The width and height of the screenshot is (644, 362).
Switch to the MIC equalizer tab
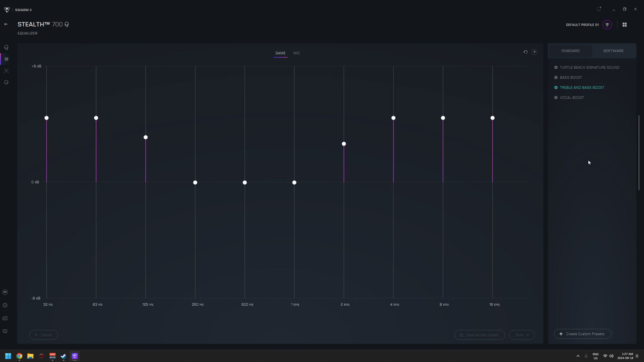[x=297, y=53]
